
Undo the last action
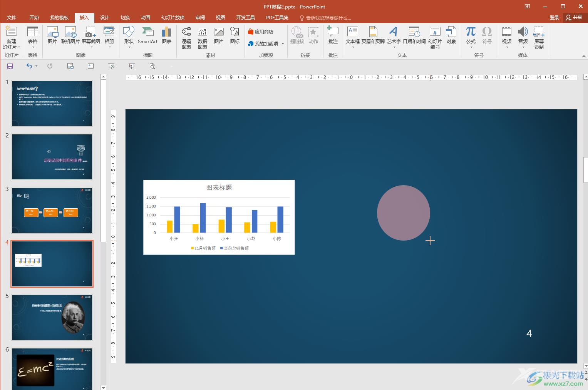coord(29,66)
